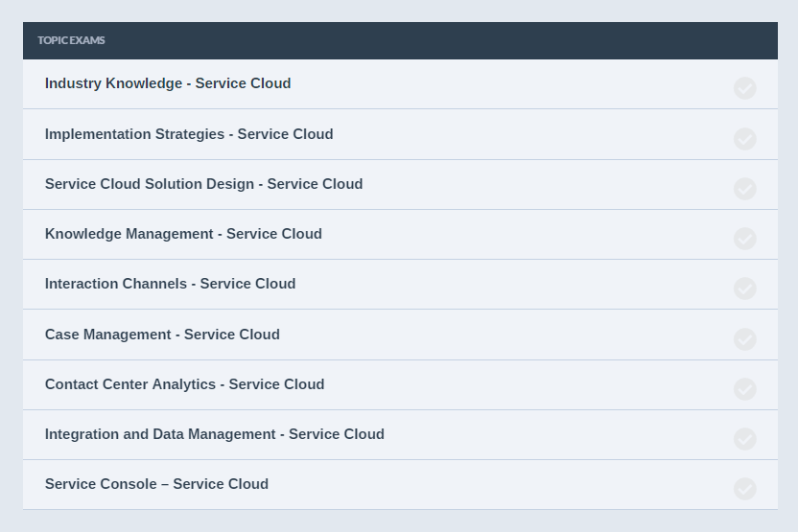Open Industry Knowledge - Service Cloud exam
Image resolution: width=798 pixels, height=532 pixels.
tap(168, 83)
